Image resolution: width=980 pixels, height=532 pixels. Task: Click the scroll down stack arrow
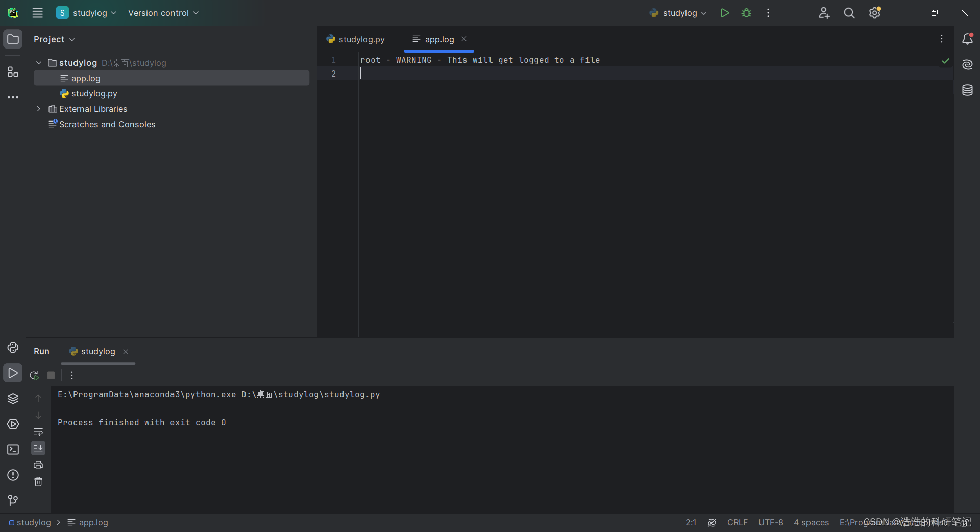[38, 415]
